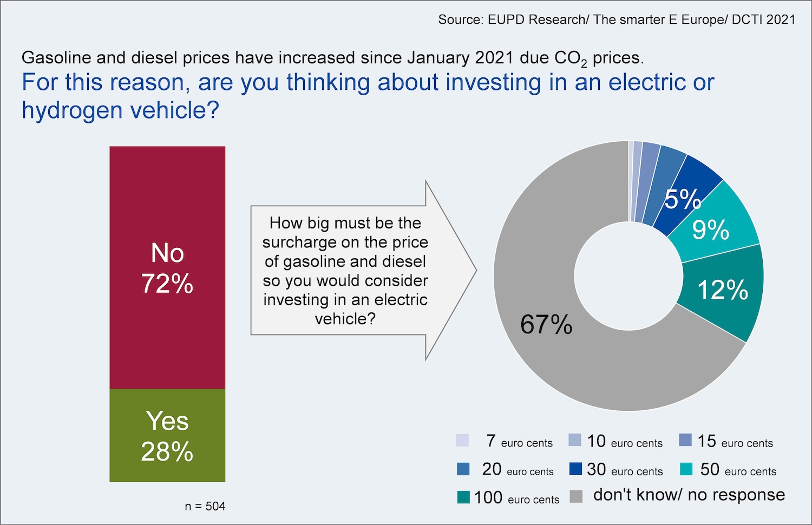
Task: Select the blue headline about electric or hydrogen vehicle
Action: [368, 96]
